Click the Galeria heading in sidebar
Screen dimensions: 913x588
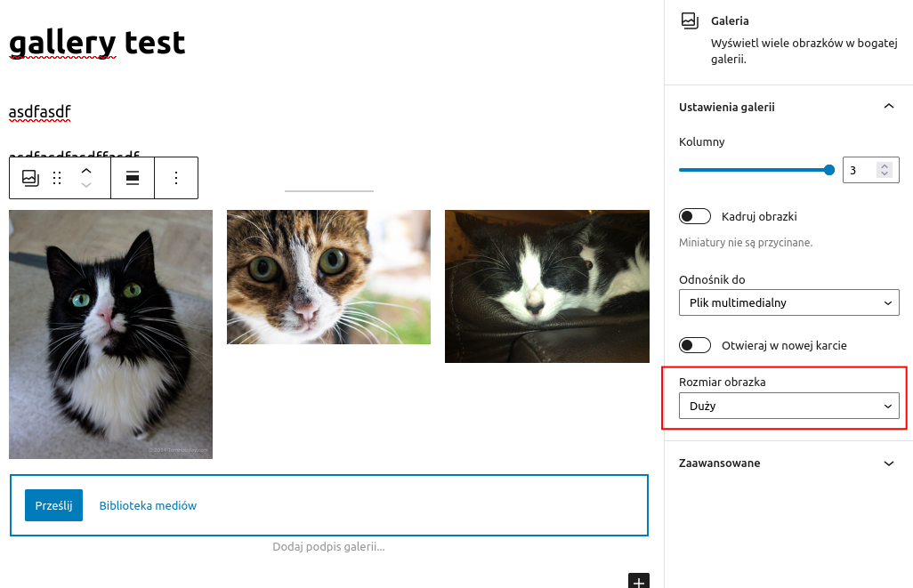[730, 21]
